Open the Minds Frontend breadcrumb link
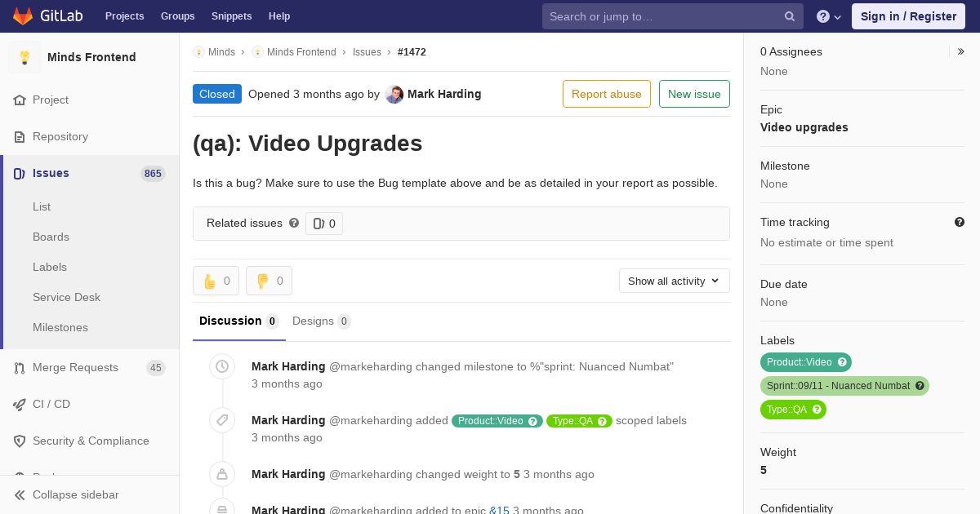980x514 pixels. tap(301, 52)
